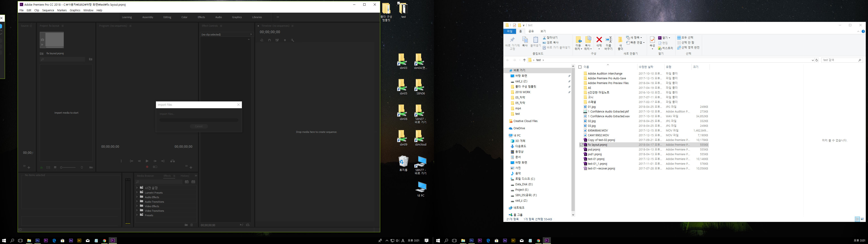
Task: Toggle the select-all checkbox in name column header
Action: click(x=580, y=67)
